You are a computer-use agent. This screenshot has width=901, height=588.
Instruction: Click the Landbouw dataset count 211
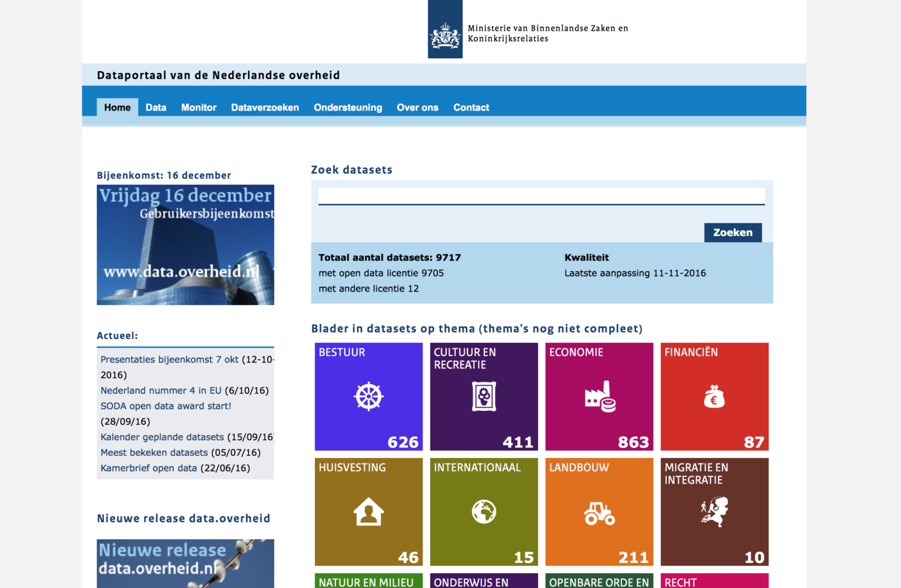[634, 557]
